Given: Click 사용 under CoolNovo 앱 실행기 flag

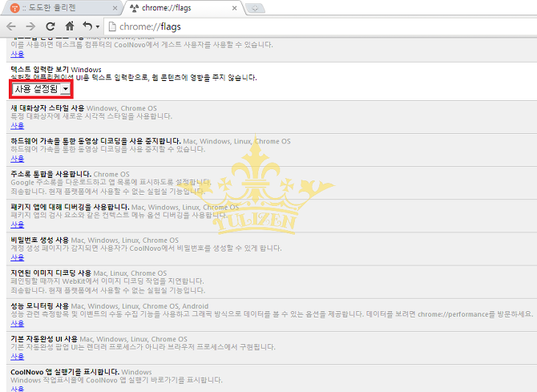Looking at the screenshot, I should pos(17,389).
